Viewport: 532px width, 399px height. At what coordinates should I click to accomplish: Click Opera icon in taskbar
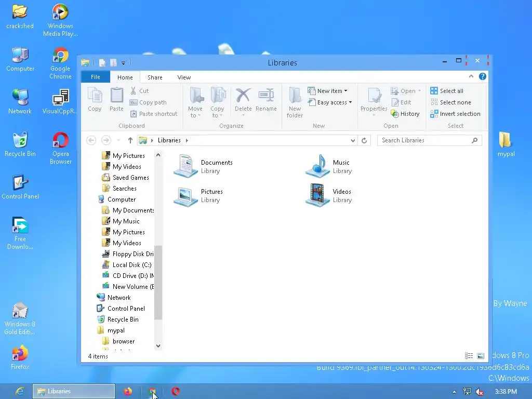(176, 391)
